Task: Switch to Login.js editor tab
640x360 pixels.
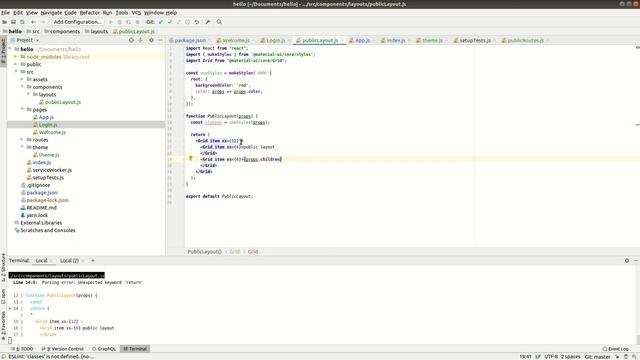Action: point(276,40)
